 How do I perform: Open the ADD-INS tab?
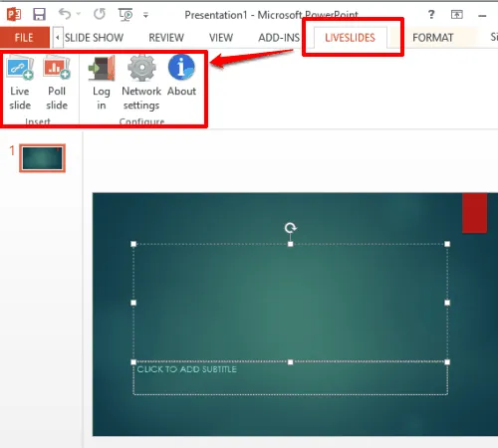point(279,38)
